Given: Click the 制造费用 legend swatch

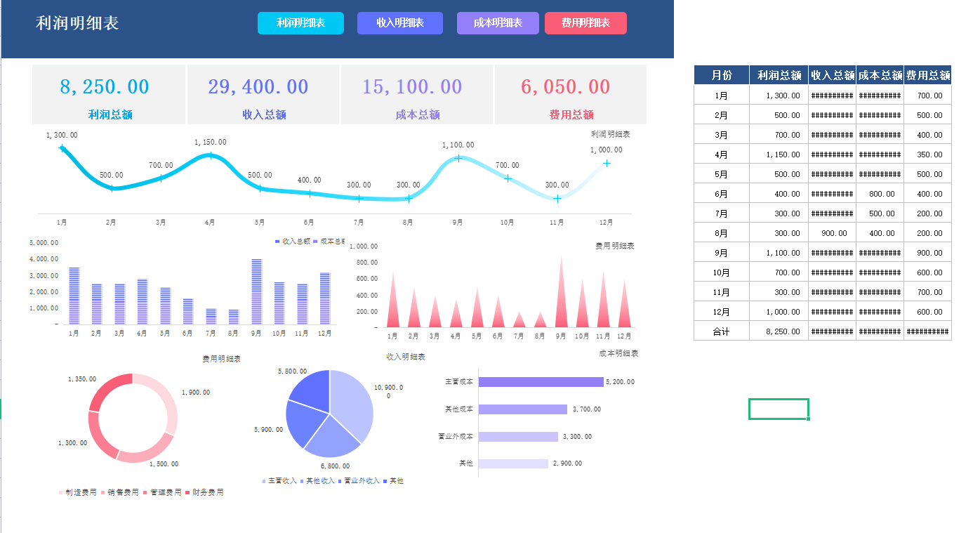Looking at the screenshot, I should pyautogui.click(x=62, y=493).
